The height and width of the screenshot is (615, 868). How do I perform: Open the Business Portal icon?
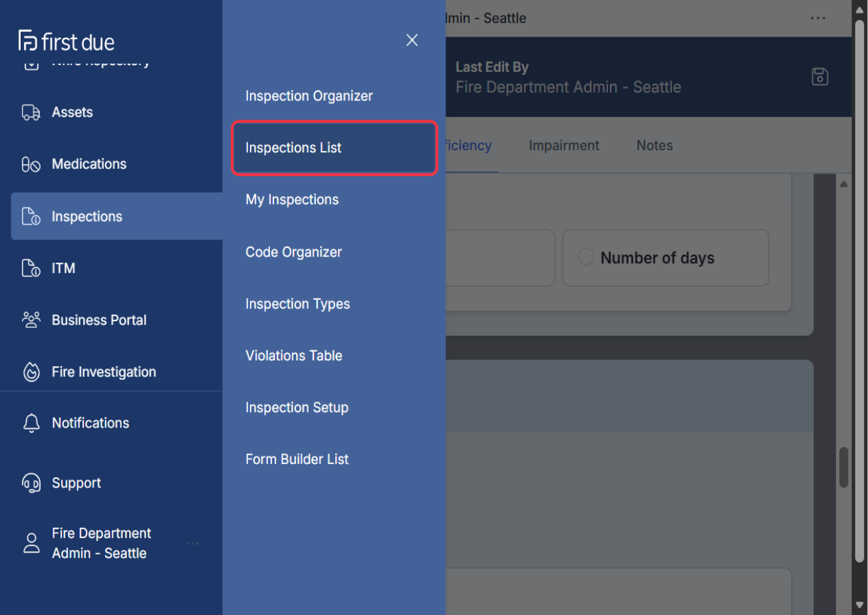point(31,320)
